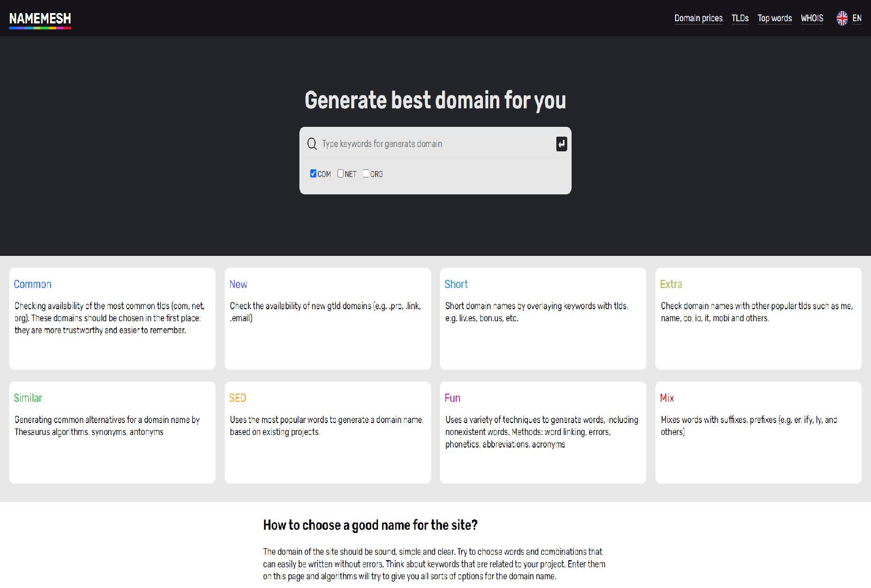Select the SEO category heading
Screen dimensions: 871x588
pyautogui.click(x=237, y=398)
